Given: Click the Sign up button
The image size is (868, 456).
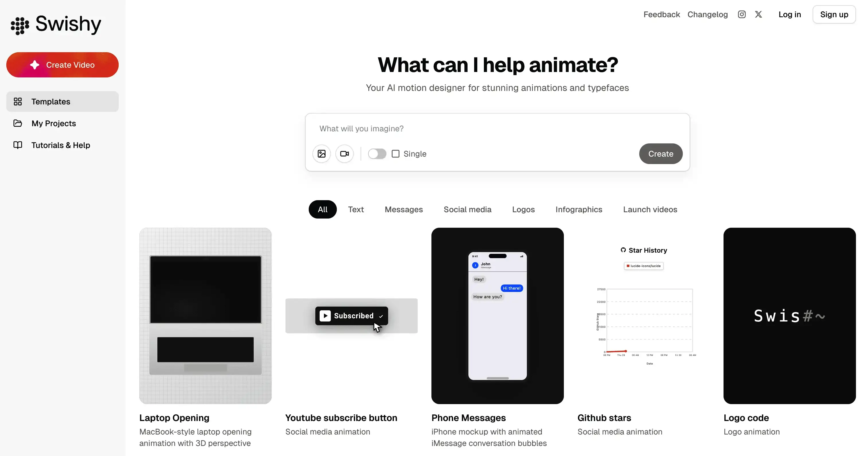Looking at the screenshot, I should point(834,15).
